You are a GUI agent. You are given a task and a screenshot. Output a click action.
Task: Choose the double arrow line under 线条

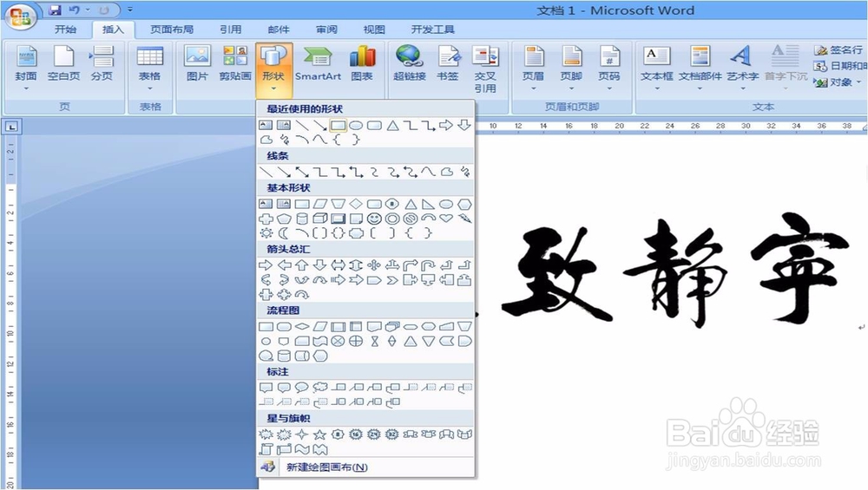click(302, 172)
